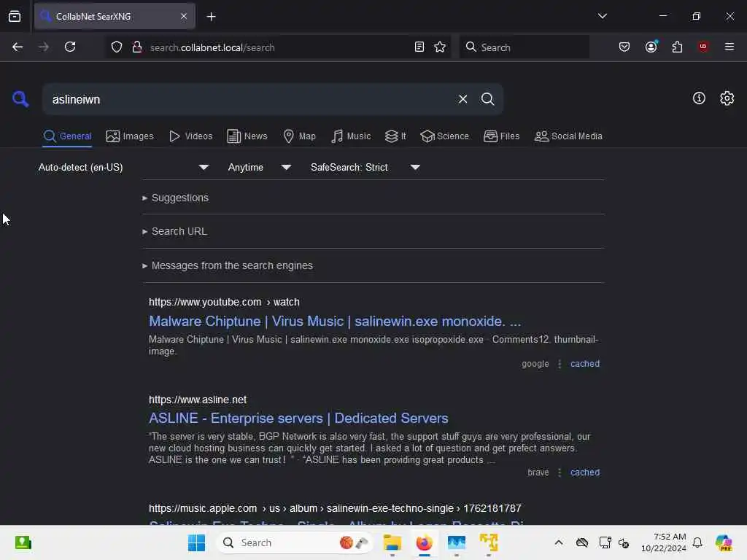Open the notifications bell icon
The width and height of the screenshot is (747, 560).
coord(697,542)
